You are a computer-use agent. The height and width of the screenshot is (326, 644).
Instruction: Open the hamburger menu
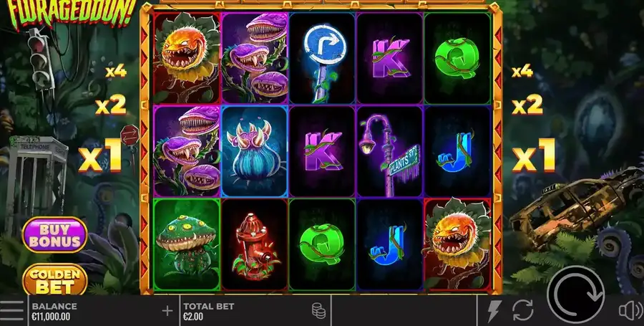pyautogui.click(x=12, y=311)
